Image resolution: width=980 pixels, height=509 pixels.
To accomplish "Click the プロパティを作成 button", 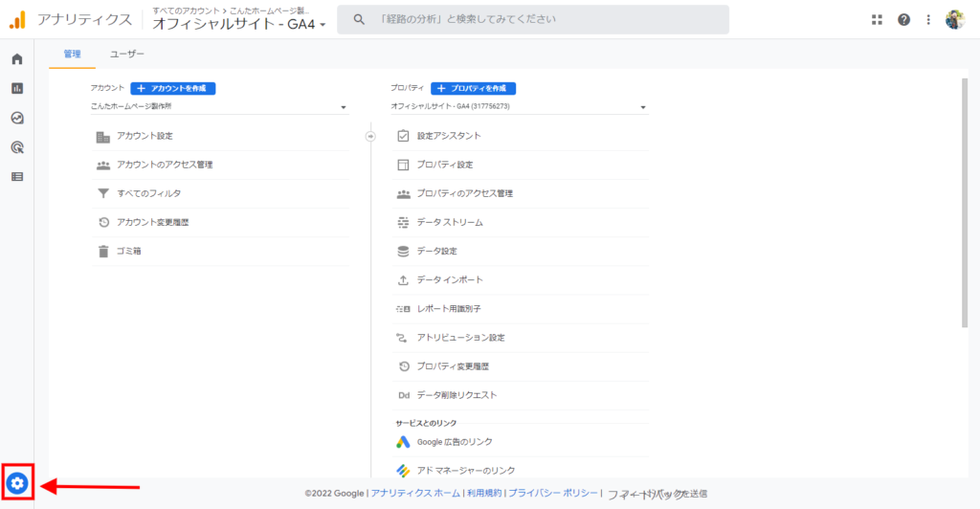I will [473, 89].
